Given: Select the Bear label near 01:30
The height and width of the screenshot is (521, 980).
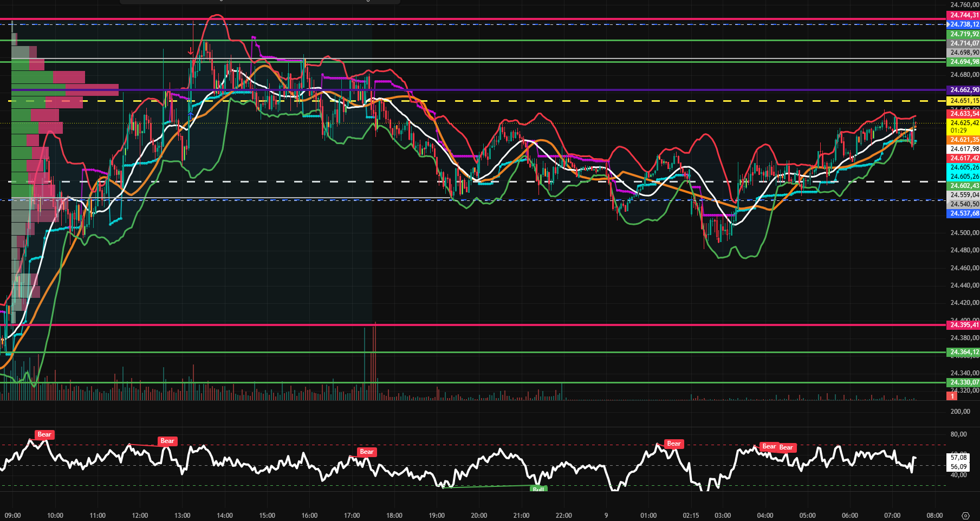Looking at the screenshot, I should 674,444.
